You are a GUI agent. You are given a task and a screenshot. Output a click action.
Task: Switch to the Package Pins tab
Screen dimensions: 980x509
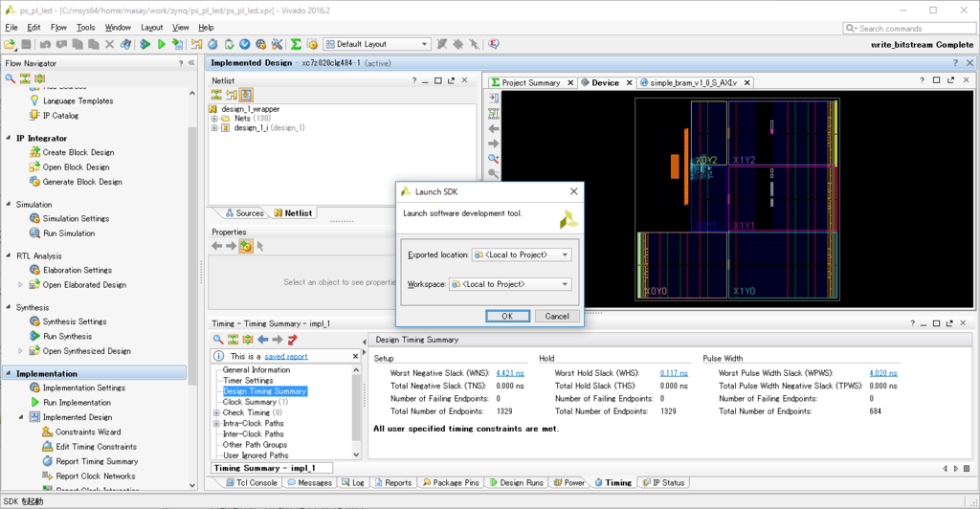coord(451,483)
